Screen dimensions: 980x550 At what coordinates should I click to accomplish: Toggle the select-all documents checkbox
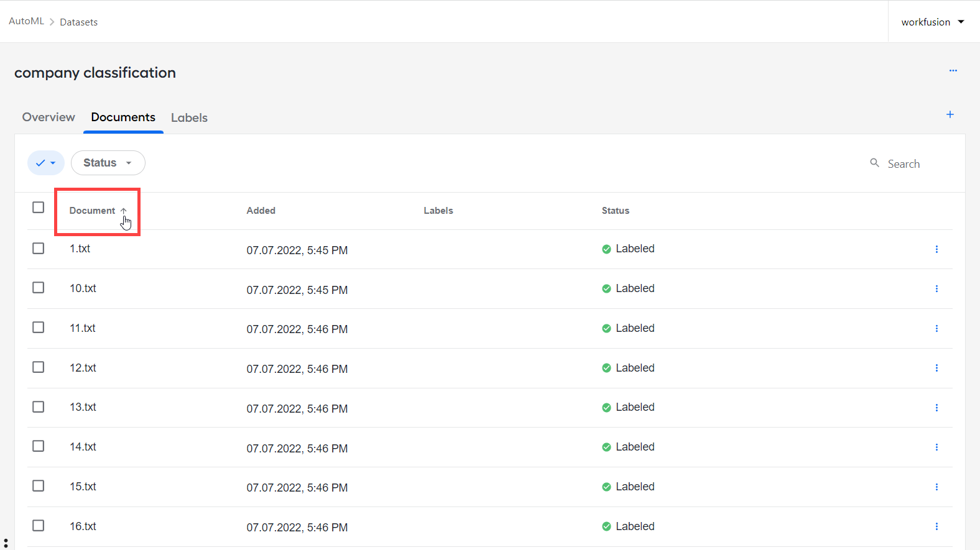coord(39,208)
